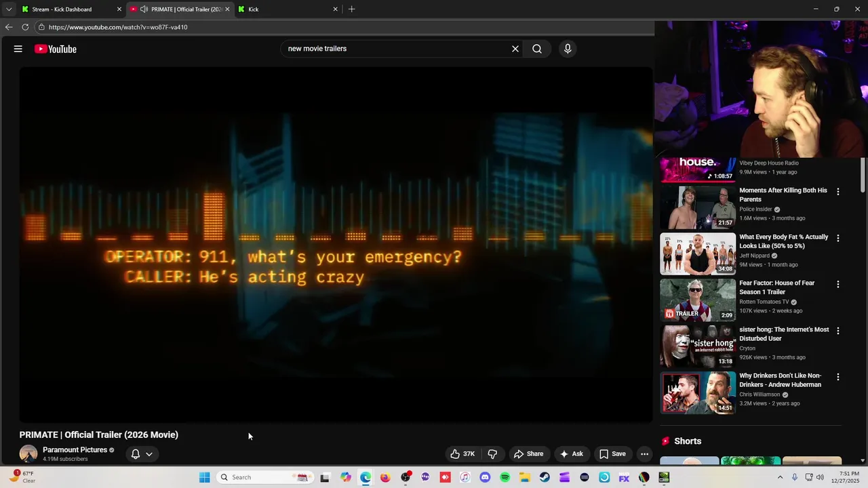Open the sister hong video title
The width and height of the screenshot is (868, 488).
tap(784, 334)
